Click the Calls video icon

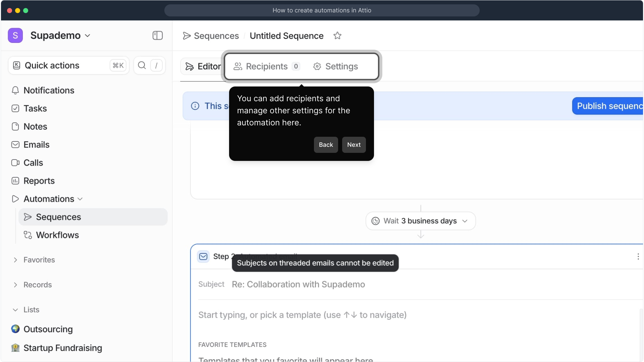[x=15, y=163]
